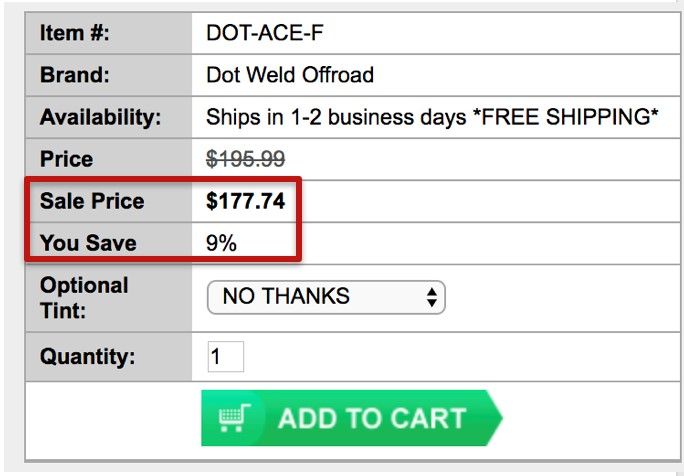This screenshot has width=684, height=476.
Task: Click the Quantity label
Action: pyautogui.click(x=87, y=357)
